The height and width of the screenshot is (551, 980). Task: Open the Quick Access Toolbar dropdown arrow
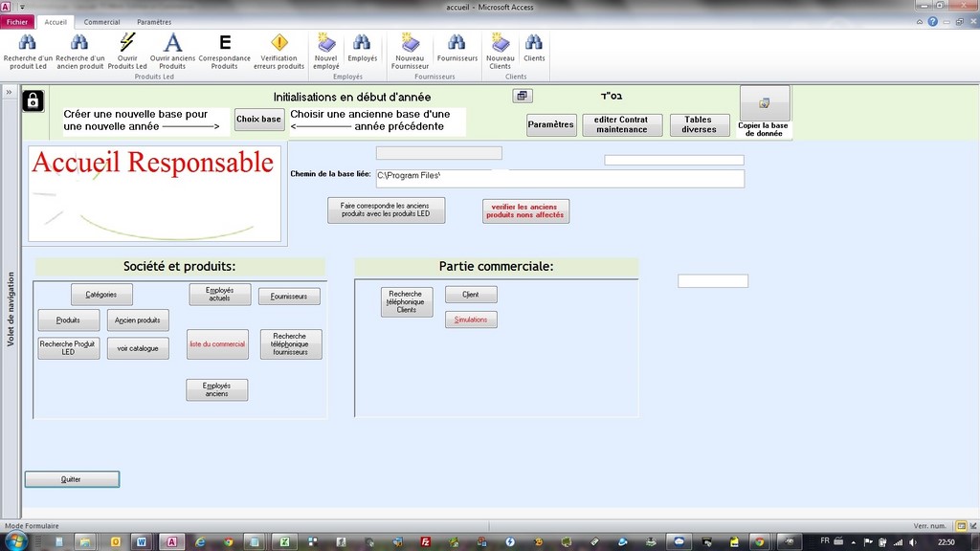pyautogui.click(x=21, y=8)
